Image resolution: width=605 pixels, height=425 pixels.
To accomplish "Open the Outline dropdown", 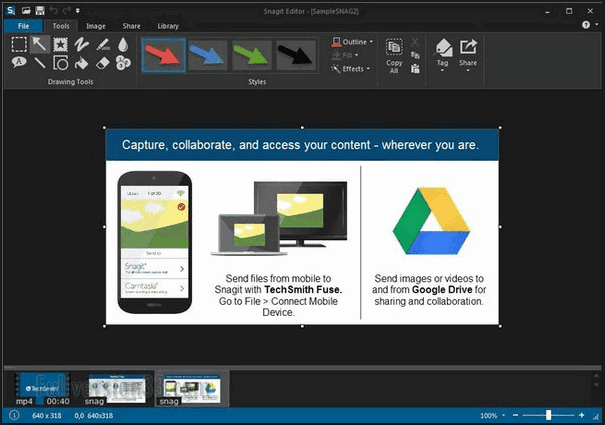I will click(x=353, y=42).
